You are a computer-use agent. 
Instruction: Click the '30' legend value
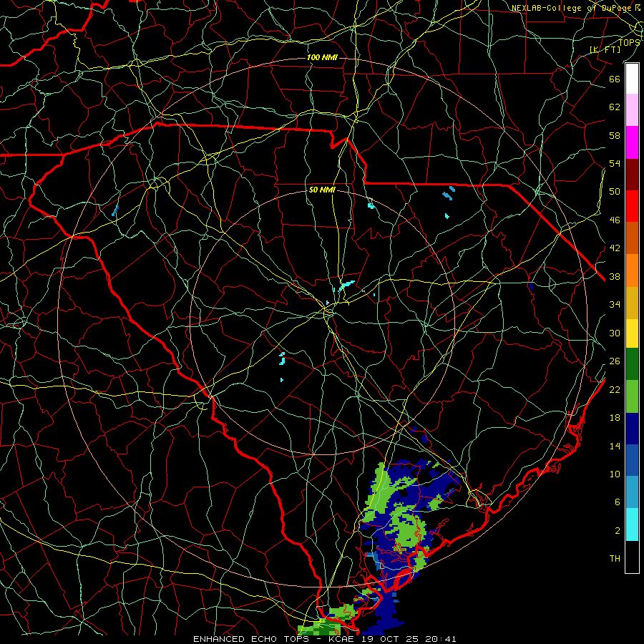(x=615, y=333)
